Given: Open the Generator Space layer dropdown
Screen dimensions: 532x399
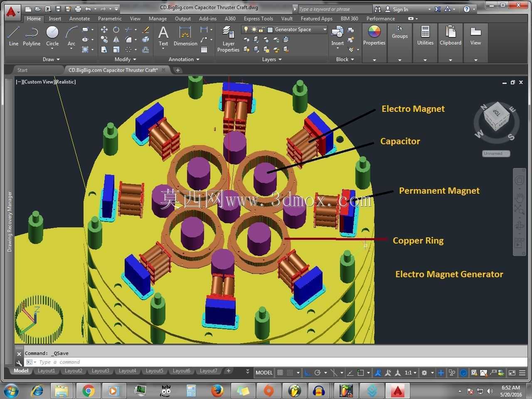Looking at the screenshot, I should (x=285, y=30).
